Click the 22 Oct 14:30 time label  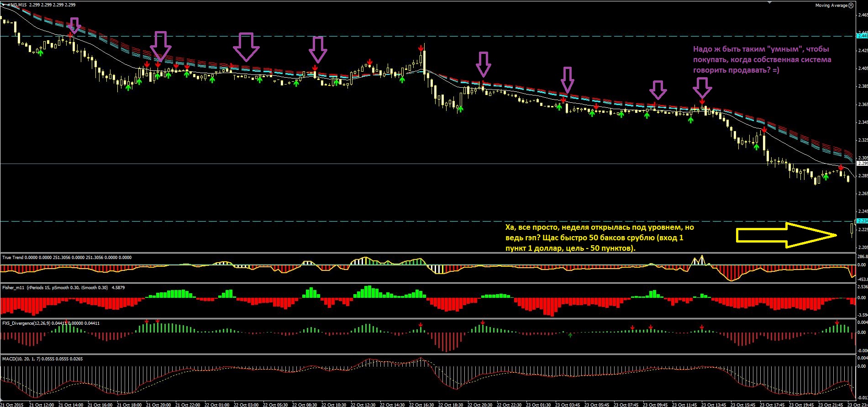[x=393, y=405]
